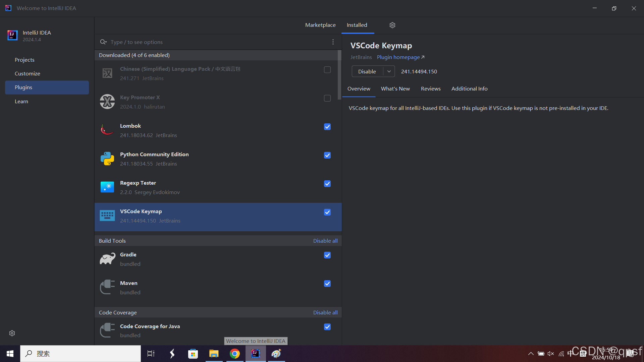Expand the Disable button dropdown arrow

389,71
